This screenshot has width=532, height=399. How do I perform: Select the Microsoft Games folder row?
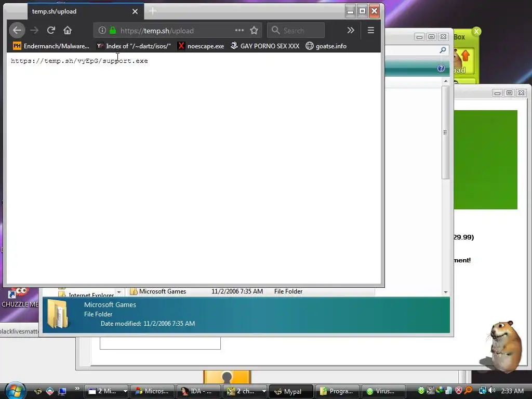[252, 291]
